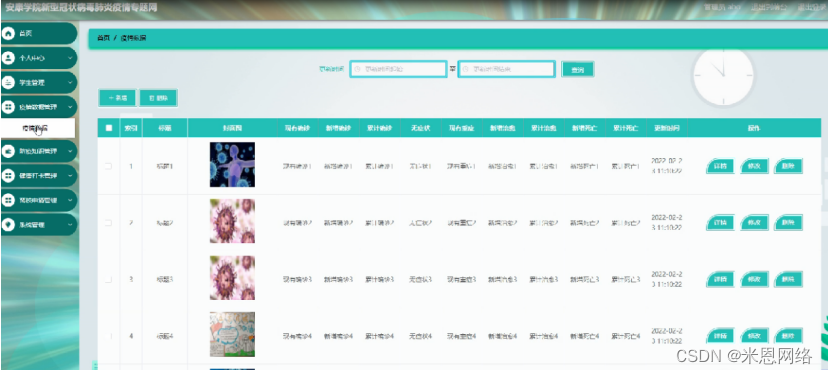Click the 封面图 column header
The height and width of the screenshot is (374, 828).
click(x=232, y=128)
